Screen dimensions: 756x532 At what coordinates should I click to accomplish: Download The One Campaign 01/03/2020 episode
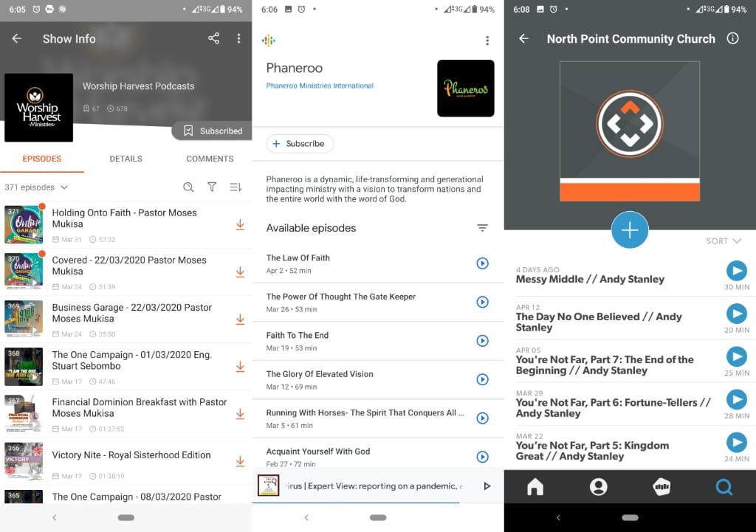(240, 367)
